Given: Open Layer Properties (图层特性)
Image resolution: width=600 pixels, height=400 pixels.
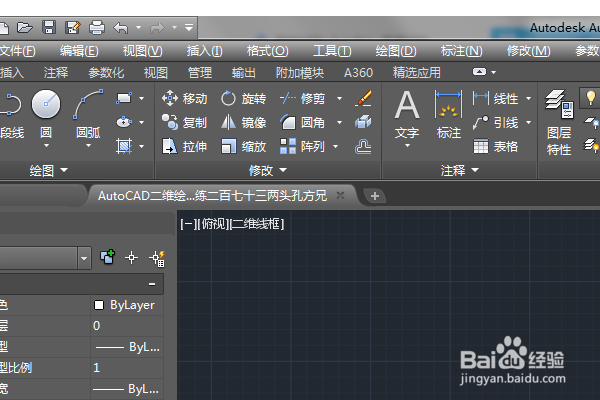Looking at the screenshot, I should click(x=559, y=122).
